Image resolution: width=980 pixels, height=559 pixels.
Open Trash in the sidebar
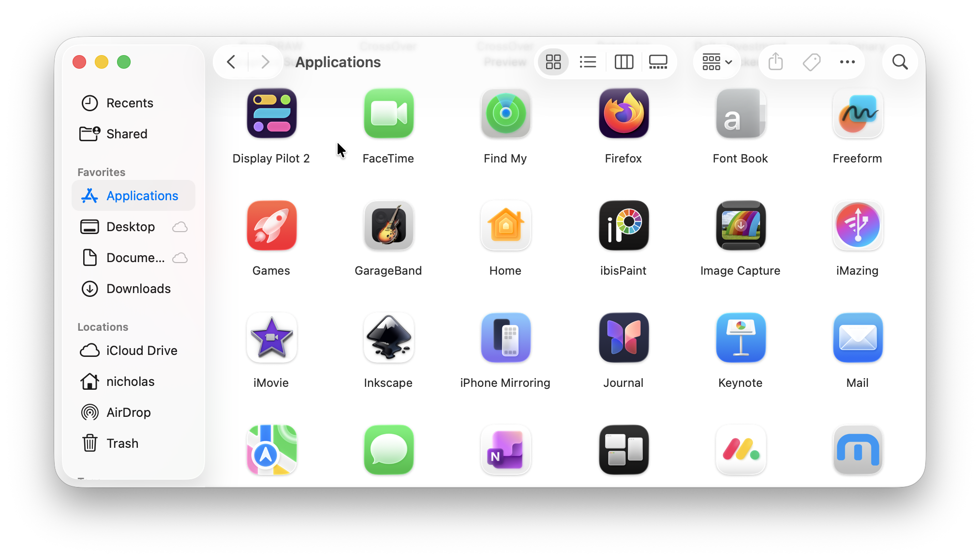(134, 443)
